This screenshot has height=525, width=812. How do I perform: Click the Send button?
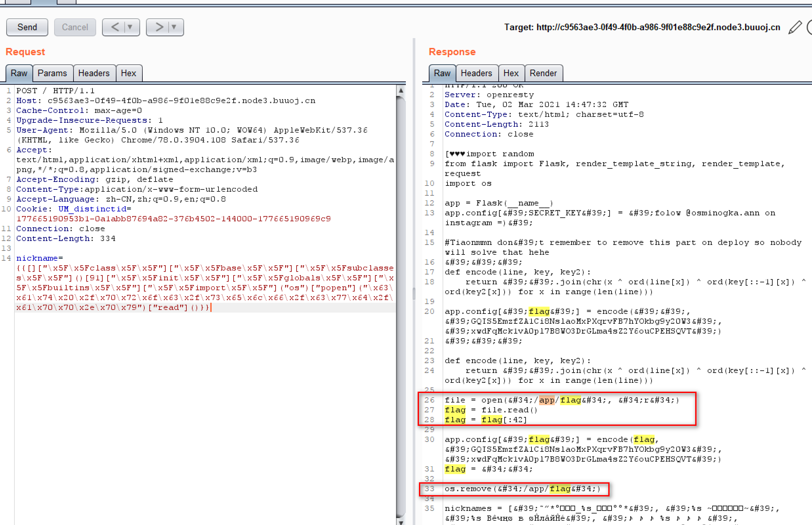(27, 27)
